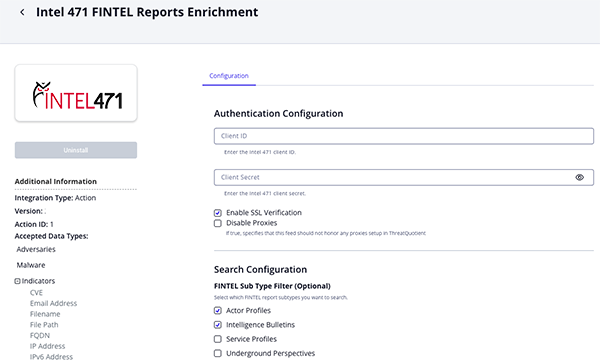Image resolution: width=600 pixels, height=364 pixels.
Task: Click the Action ID: 1 text
Action: coord(34,224)
